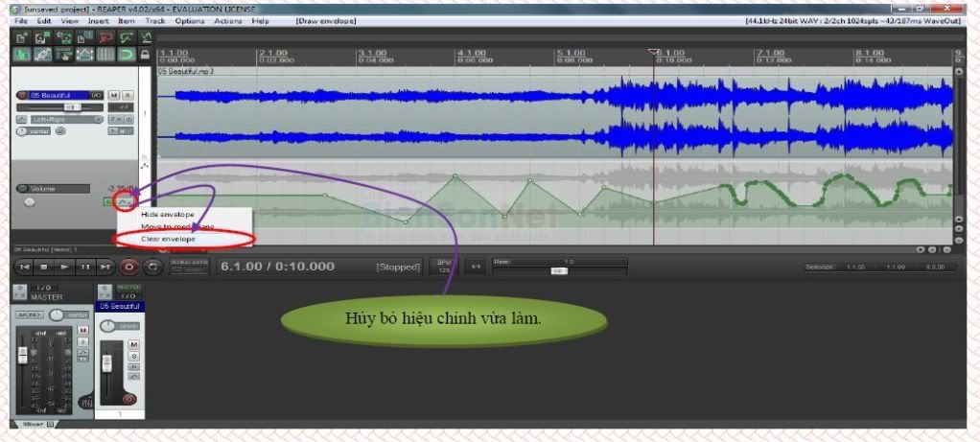This screenshot has height=442, width=980.
Task: Adjust the playback Rate slider
Action: [557, 270]
